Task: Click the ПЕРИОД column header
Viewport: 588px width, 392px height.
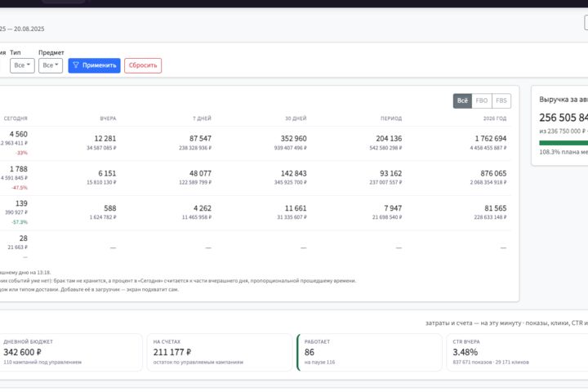Action: point(391,118)
